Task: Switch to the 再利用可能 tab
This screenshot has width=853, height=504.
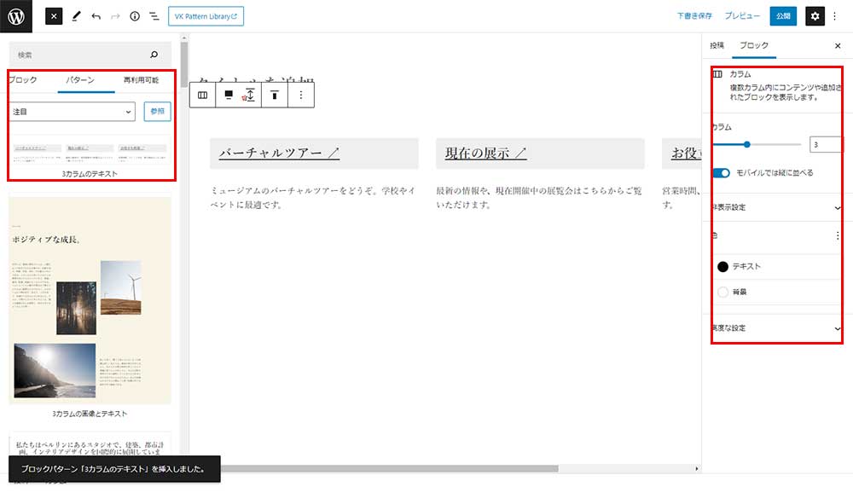Action: (141, 80)
